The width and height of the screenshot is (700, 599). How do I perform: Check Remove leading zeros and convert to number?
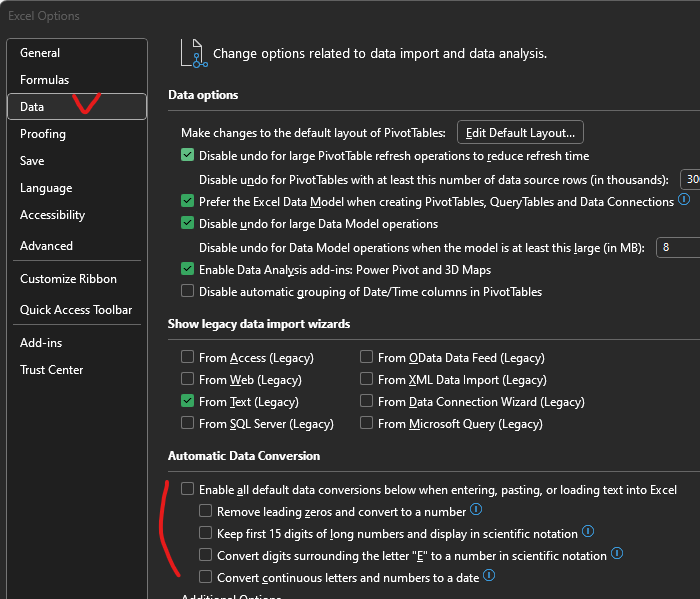click(x=205, y=511)
